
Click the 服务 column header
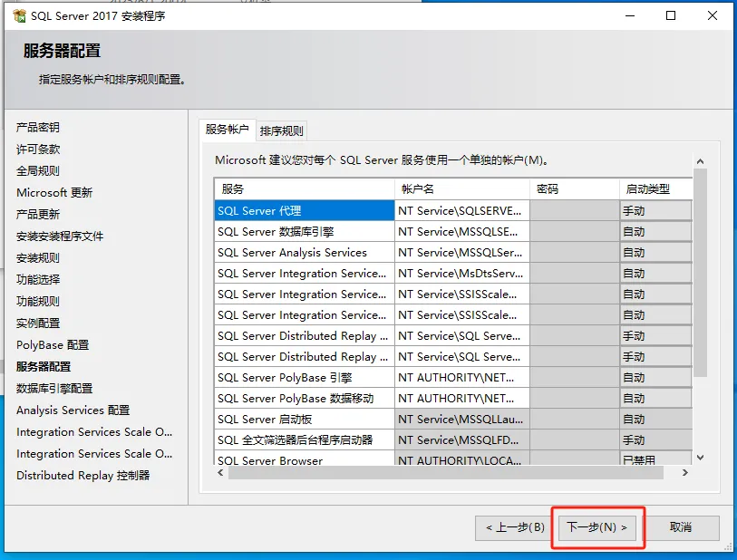click(304, 188)
